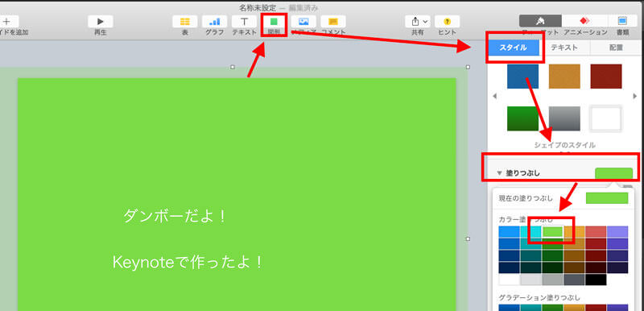The height and width of the screenshot is (311, 644).
Task: Select the テキスト text box tool
Action: pyautogui.click(x=244, y=22)
